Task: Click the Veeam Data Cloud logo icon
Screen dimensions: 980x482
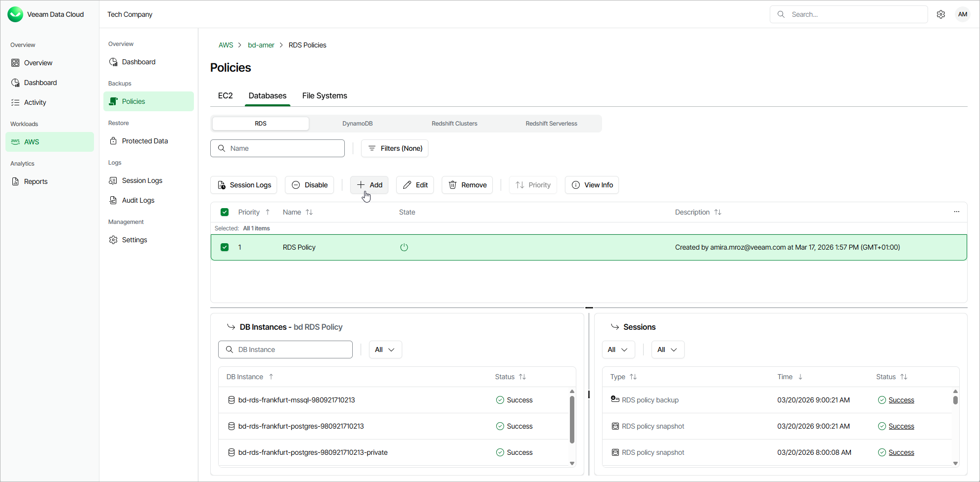Action: click(x=15, y=14)
